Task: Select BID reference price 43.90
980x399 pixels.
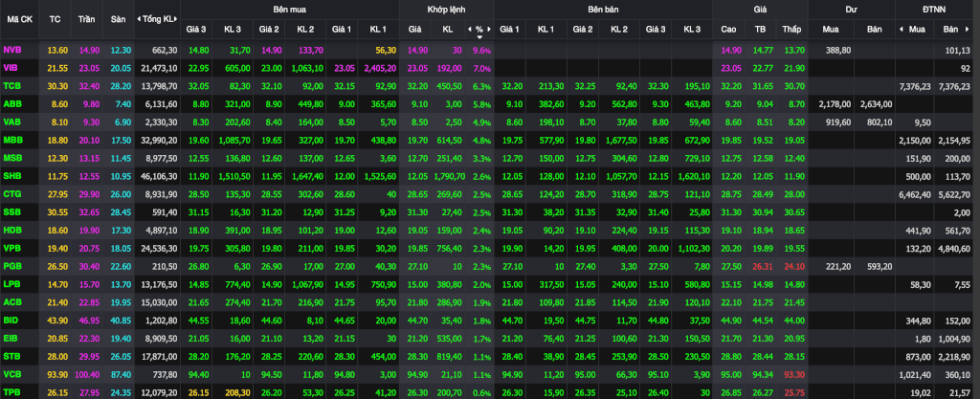Action: point(57,321)
